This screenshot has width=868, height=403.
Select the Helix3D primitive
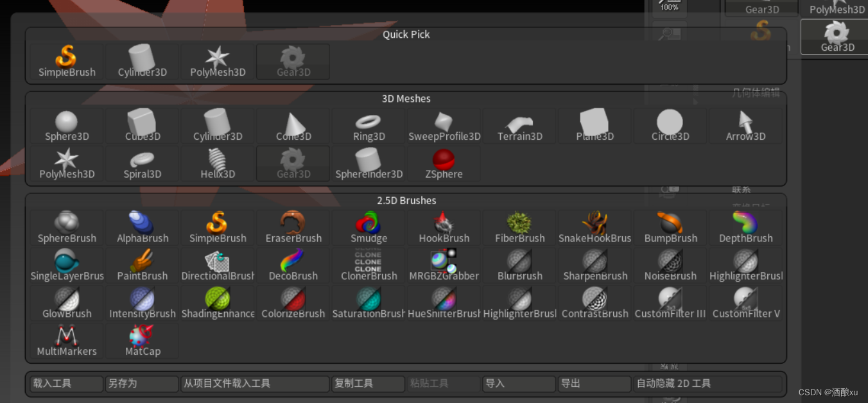coord(218,164)
